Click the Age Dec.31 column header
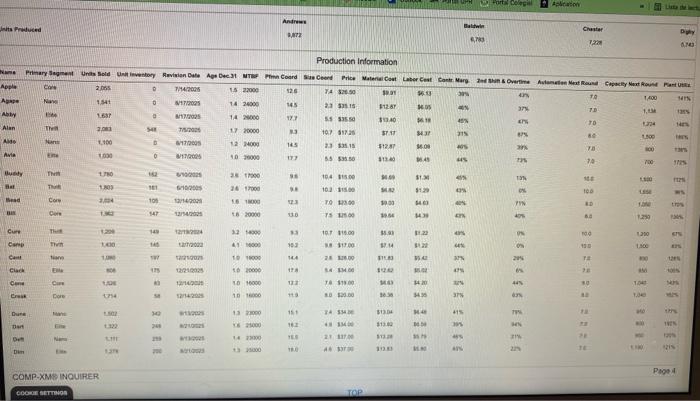The height and width of the screenshot is (401, 700). tap(221, 76)
